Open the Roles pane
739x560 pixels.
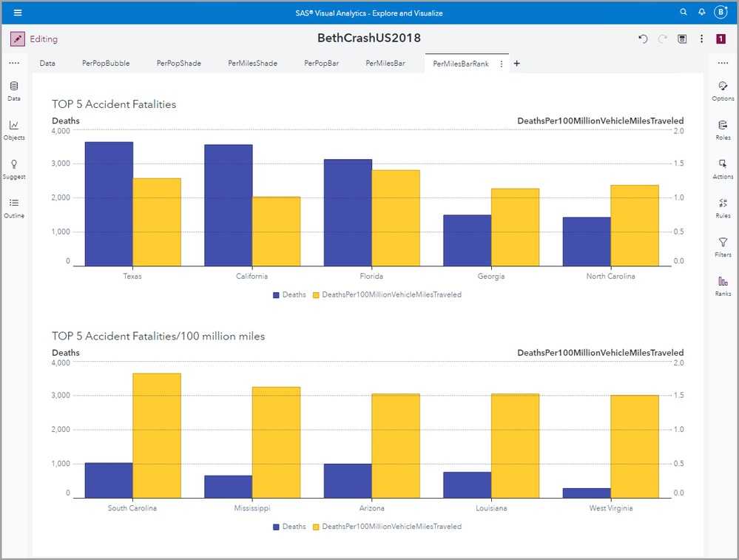point(723,130)
